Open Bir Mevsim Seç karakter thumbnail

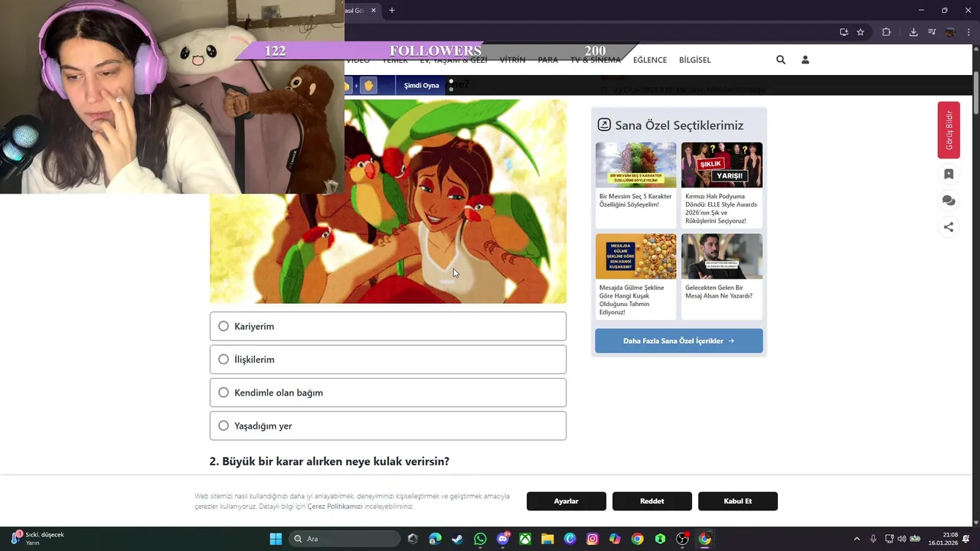coord(636,165)
